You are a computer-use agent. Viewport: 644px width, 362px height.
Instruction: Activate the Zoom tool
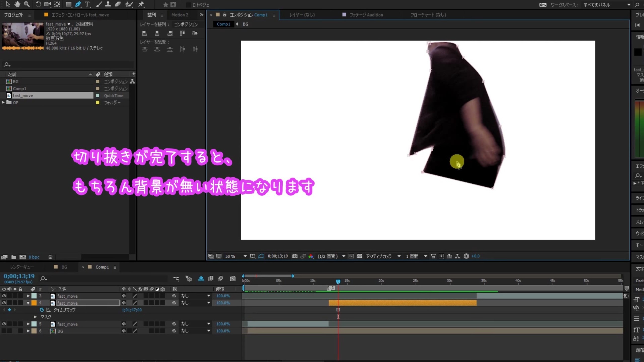[27, 4]
